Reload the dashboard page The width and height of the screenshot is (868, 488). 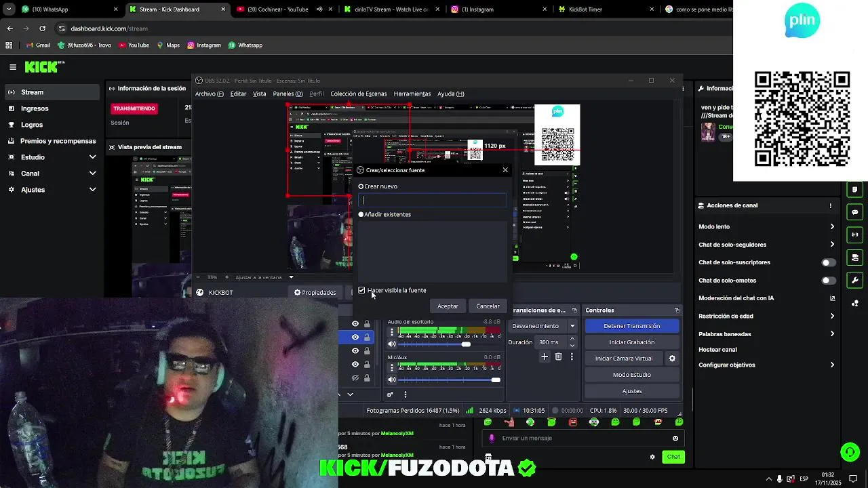[42, 28]
